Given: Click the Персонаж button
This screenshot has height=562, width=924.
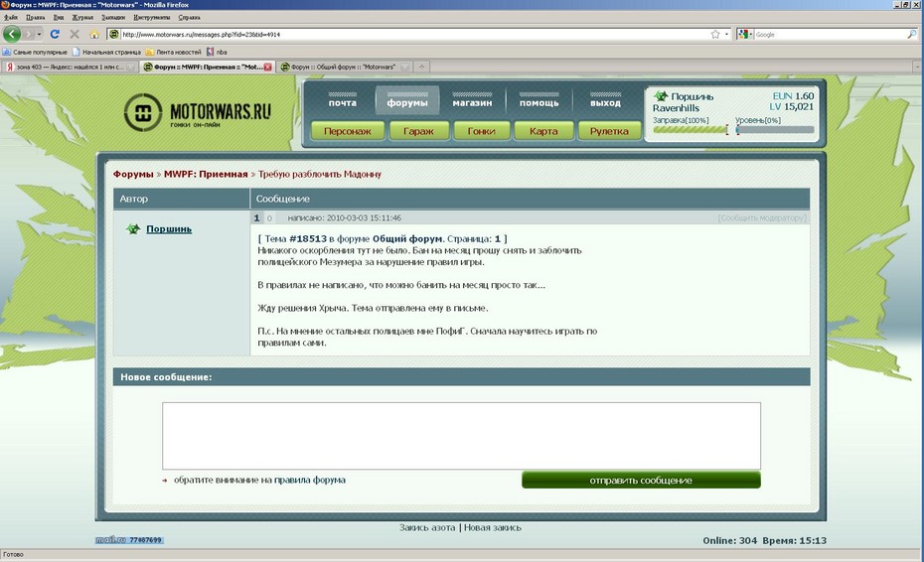Looking at the screenshot, I should point(348,131).
